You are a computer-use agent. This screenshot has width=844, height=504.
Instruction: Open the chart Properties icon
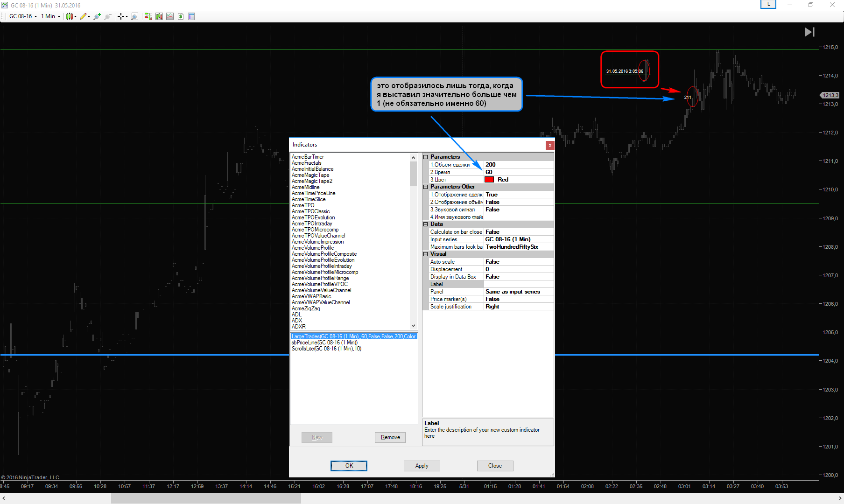pos(191,16)
